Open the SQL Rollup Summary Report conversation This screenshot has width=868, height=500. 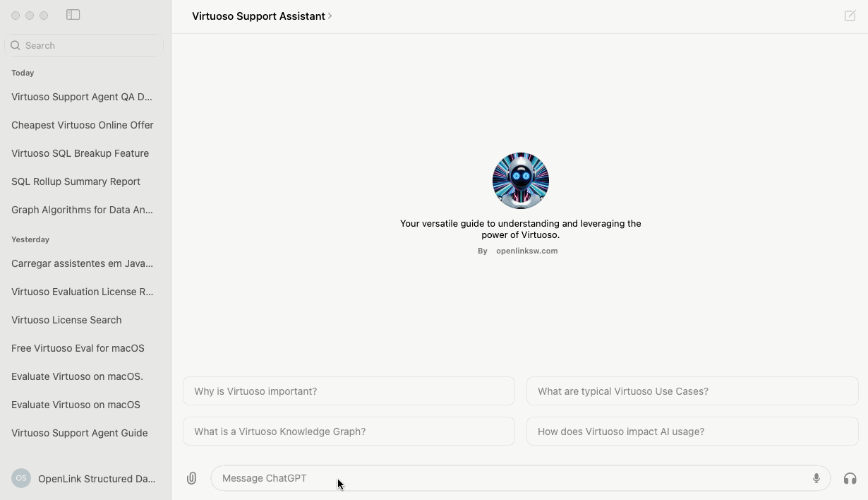pos(76,181)
